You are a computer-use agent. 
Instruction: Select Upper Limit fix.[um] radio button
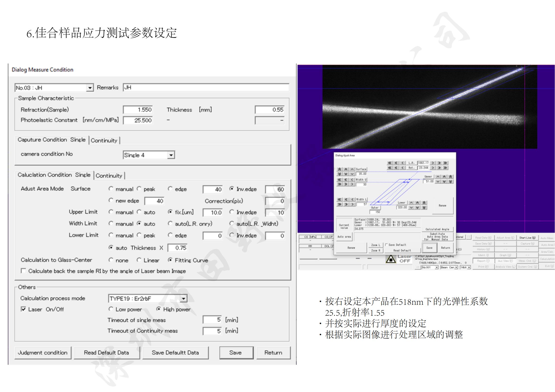coord(170,212)
